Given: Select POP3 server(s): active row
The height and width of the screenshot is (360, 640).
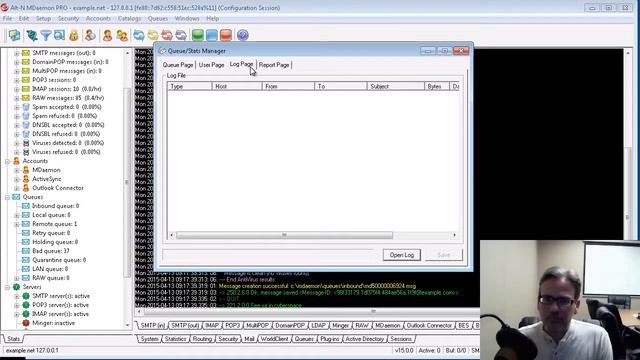Looking at the screenshot, I should pos(60,305).
